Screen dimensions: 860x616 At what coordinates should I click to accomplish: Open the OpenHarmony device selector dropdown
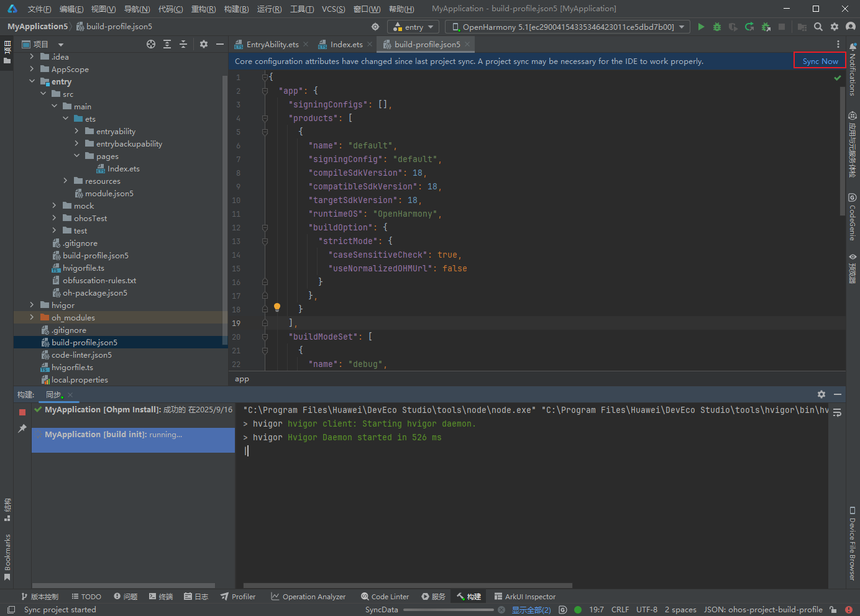567,27
